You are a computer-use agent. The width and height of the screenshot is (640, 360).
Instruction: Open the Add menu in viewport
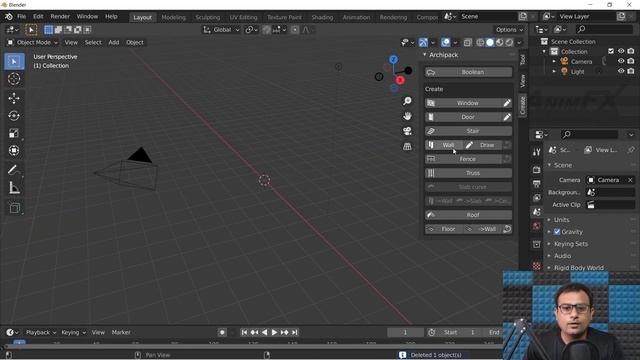(x=113, y=42)
